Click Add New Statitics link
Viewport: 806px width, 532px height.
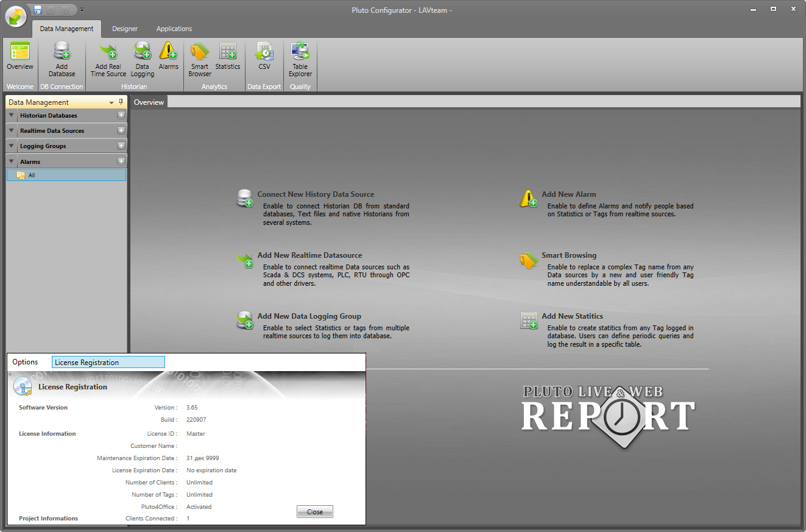tap(572, 316)
